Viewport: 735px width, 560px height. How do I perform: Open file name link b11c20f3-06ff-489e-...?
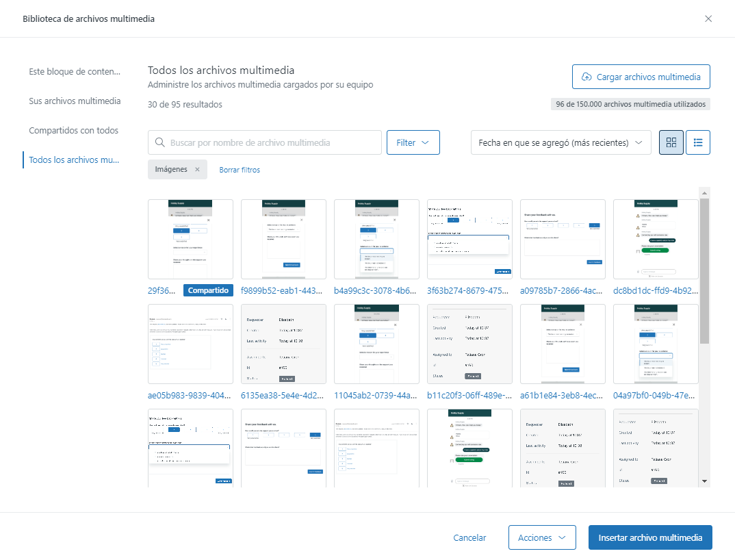469,396
